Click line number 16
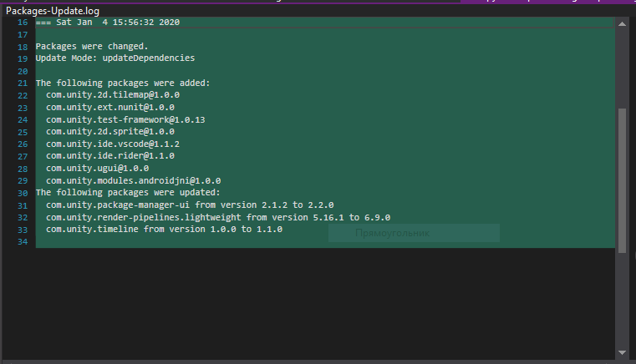This screenshot has width=636, height=364. tap(23, 23)
